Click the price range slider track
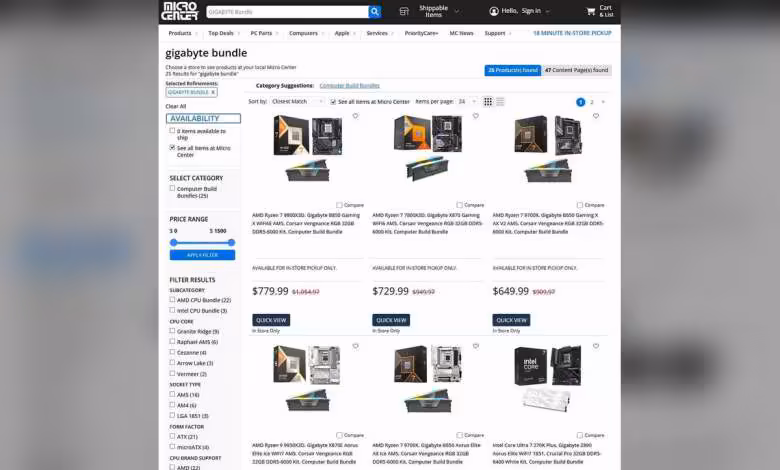Viewport: 780px width, 470px height. (x=202, y=243)
